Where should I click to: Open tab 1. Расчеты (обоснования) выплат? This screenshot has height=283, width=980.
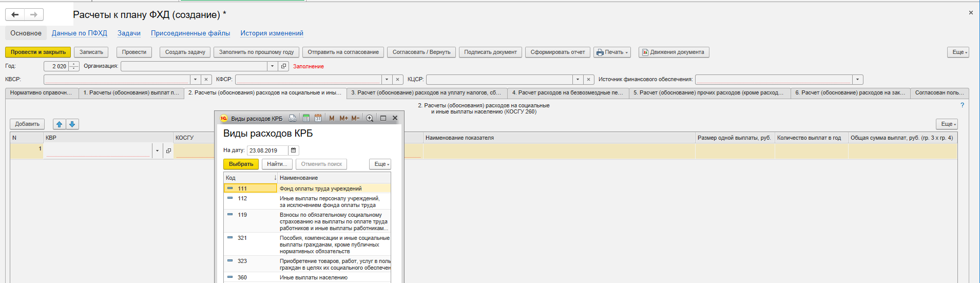point(131,93)
